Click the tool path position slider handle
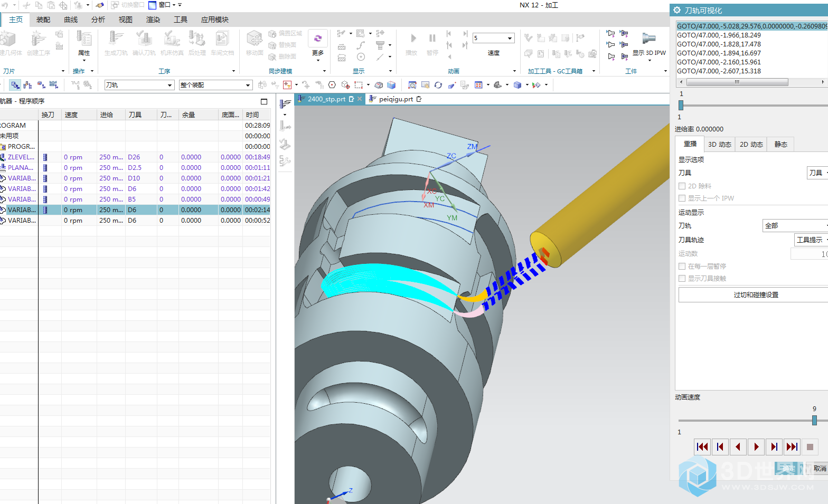This screenshot has width=828, height=504. [681, 106]
